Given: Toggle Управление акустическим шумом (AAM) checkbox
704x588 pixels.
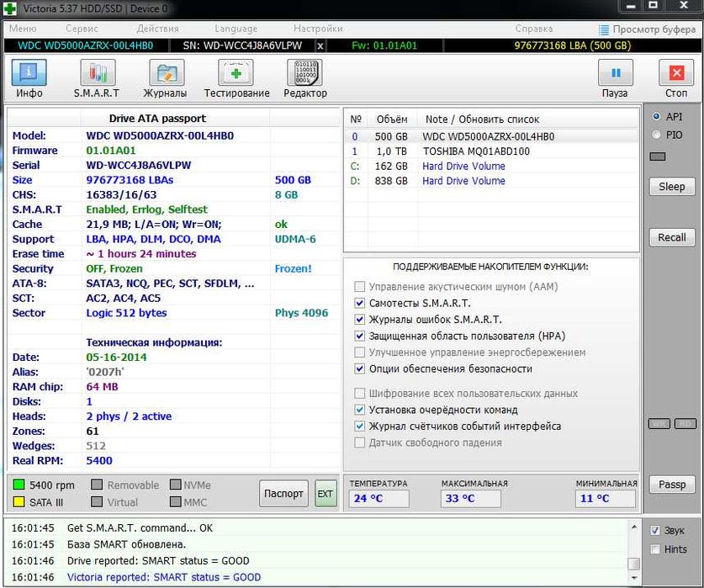Looking at the screenshot, I should pos(360,287).
